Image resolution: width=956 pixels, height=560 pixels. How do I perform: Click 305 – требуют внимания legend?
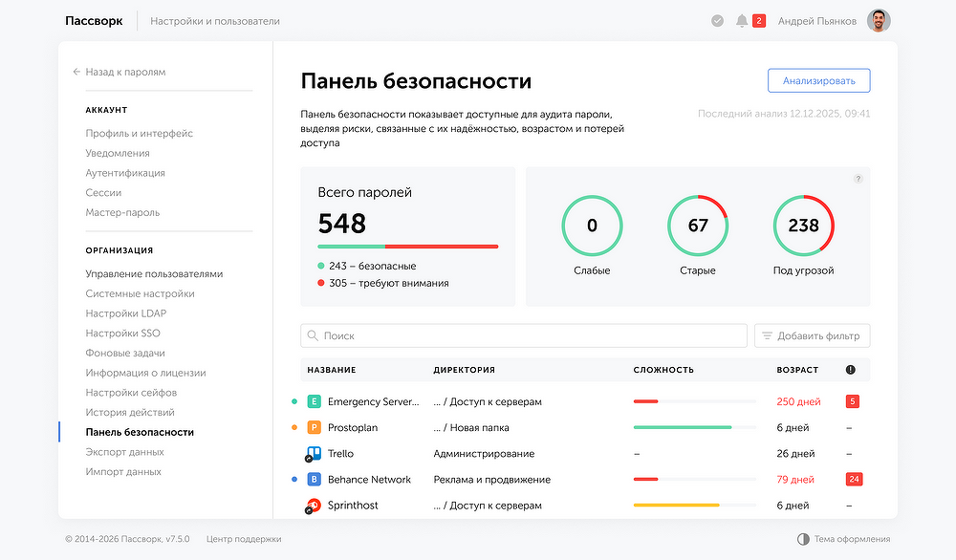[x=383, y=284]
